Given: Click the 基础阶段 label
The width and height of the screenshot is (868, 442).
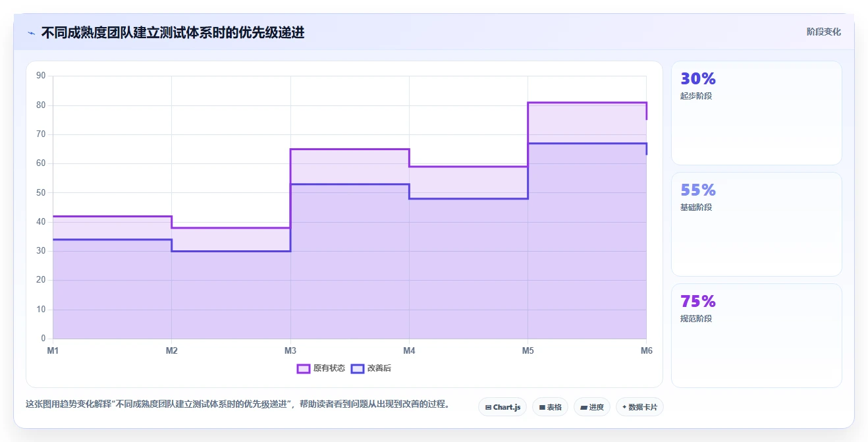Looking at the screenshot, I should click(696, 207).
